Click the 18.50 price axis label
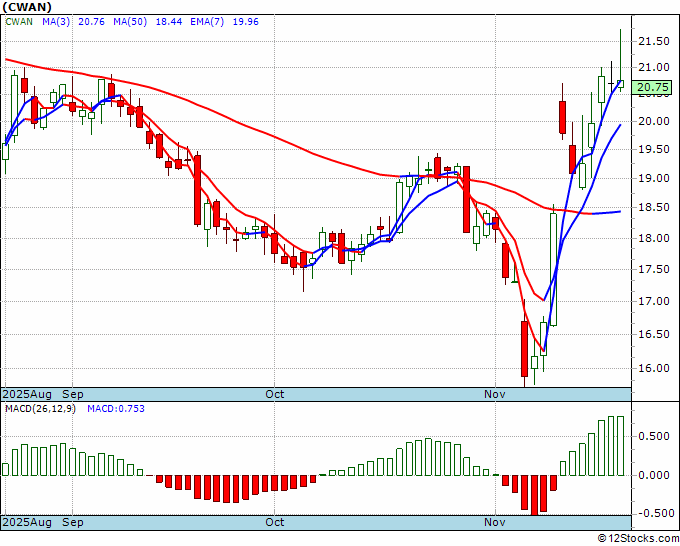 [654, 207]
